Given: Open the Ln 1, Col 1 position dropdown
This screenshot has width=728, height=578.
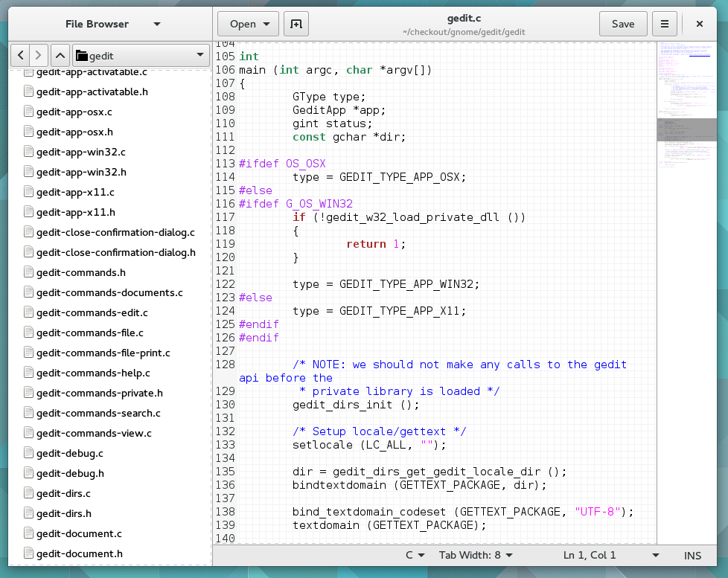Looking at the screenshot, I should 611,555.
